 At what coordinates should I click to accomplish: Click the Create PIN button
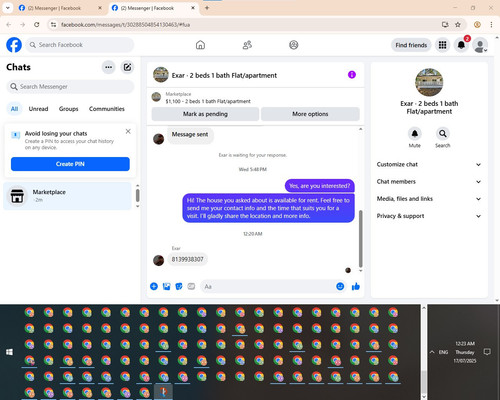click(x=70, y=164)
